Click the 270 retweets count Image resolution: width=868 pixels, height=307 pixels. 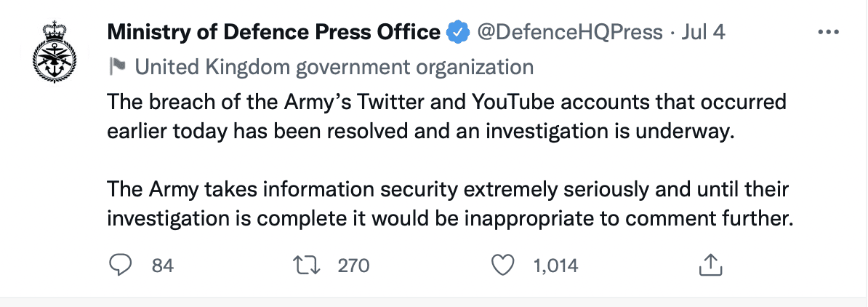353,266
